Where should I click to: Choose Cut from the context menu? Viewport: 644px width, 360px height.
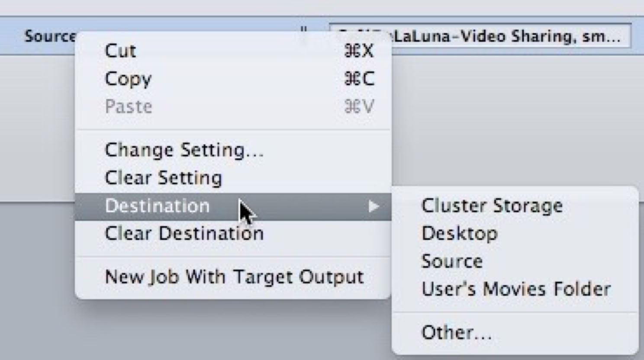tap(120, 51)
